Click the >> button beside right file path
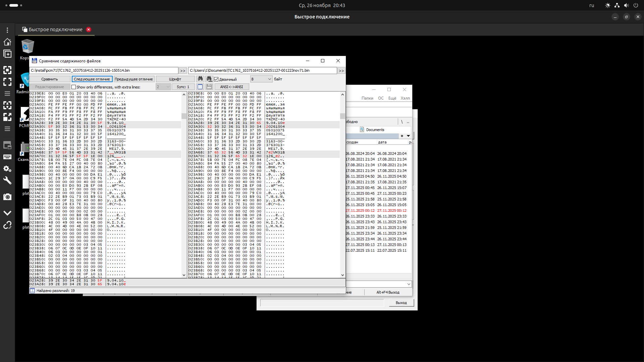This screenshot has height=362, width=644. coord(341,71)
